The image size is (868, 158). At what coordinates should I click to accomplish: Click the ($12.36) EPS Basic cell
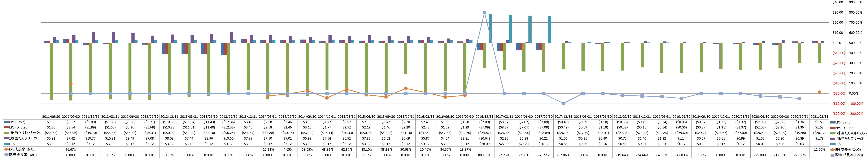tap(228, 122)
